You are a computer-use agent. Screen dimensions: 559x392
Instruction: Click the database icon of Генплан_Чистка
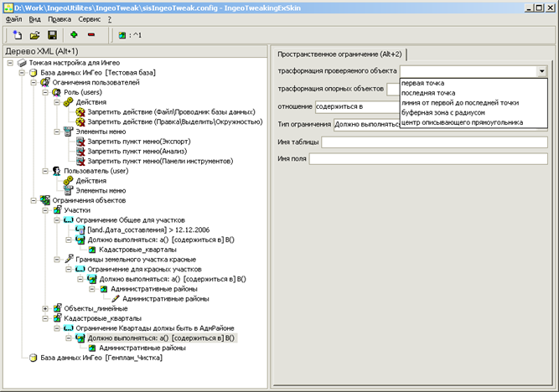pyautogui.click(x=34, y=358)
